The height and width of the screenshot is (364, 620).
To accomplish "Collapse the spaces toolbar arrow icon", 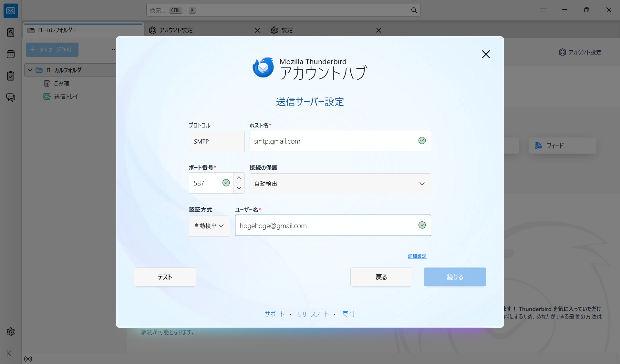I will (11, 353).
